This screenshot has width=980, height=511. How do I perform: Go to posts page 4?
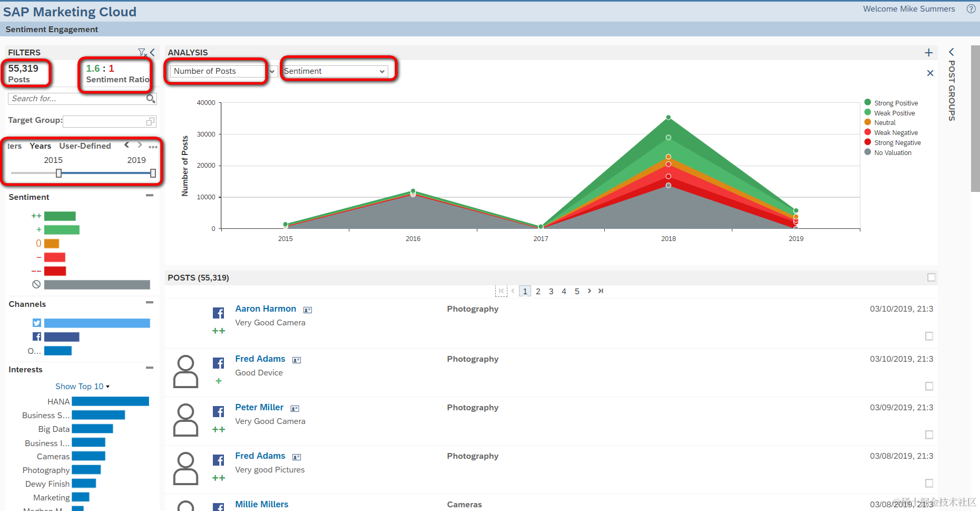[564, 292]
